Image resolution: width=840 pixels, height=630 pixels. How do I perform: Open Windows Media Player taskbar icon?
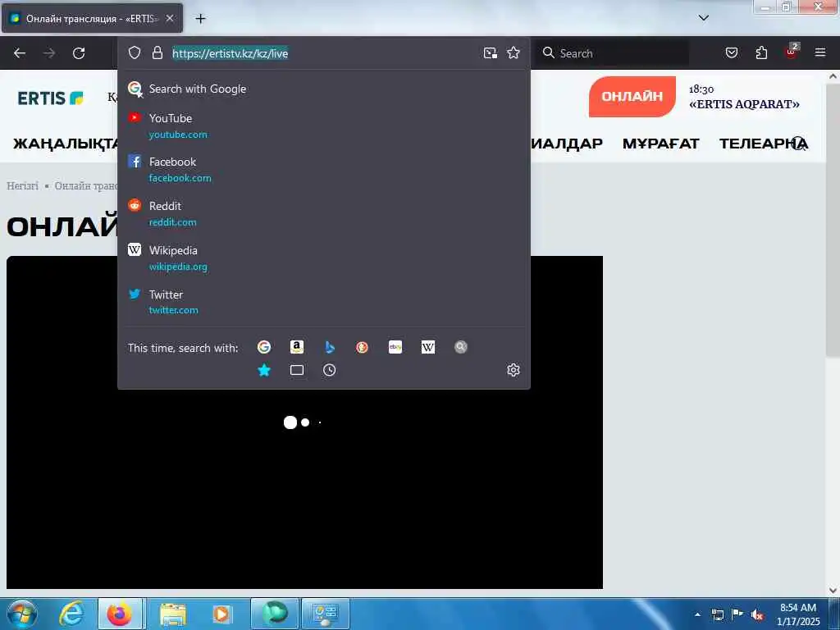click(221, 614)
